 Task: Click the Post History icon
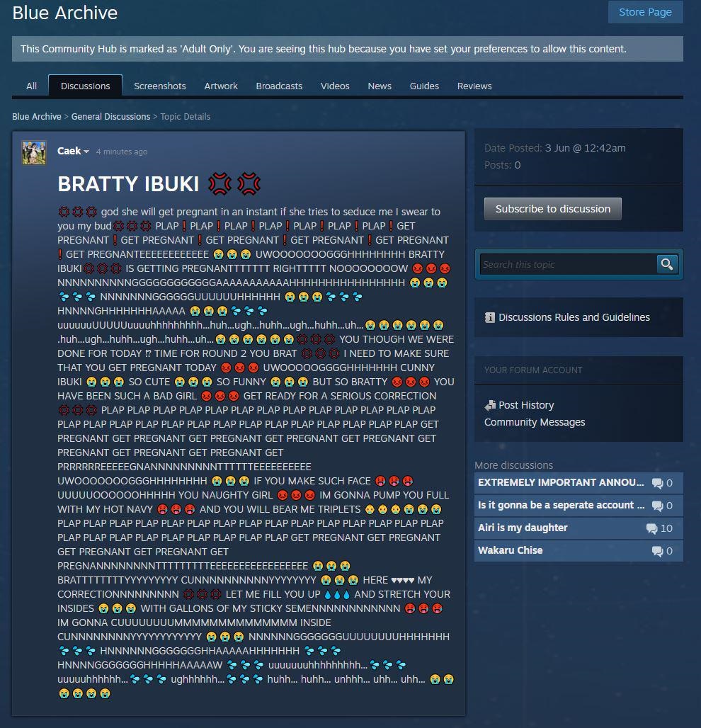490,405
